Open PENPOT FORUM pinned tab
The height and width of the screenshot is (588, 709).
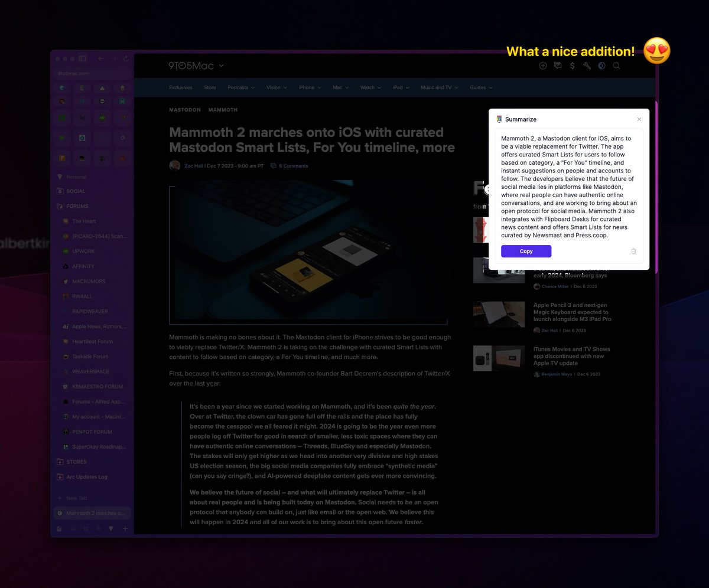click(92, 432)
